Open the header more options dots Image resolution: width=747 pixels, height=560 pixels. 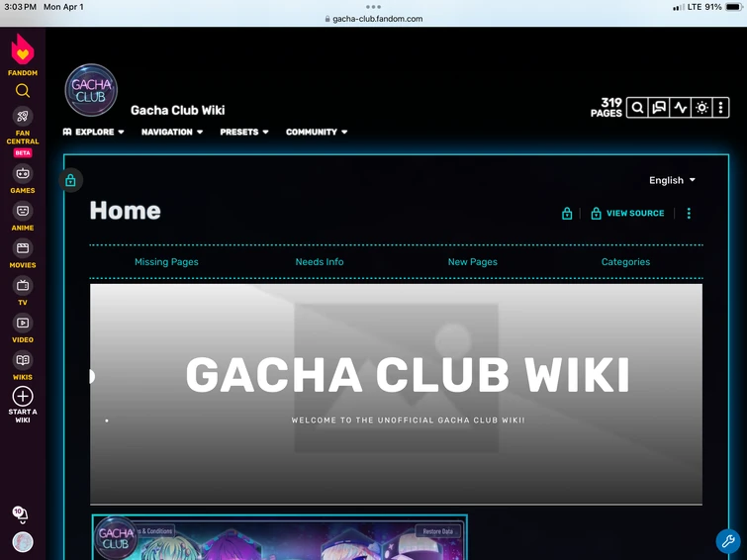(x=721, y=108)
